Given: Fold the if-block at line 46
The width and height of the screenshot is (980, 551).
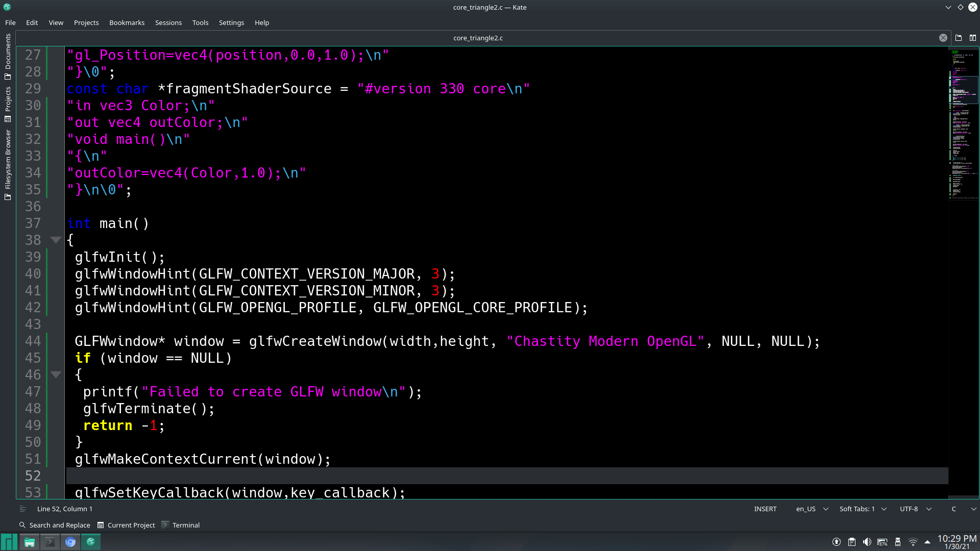Looking at the screenshot, I should (56, 374).
